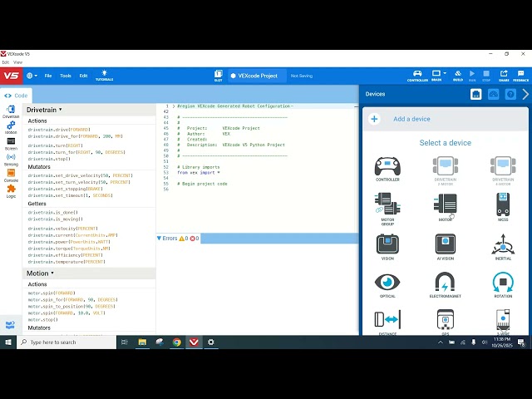Image resolution: width=532 pixels, height=399 pixels.
Task: Click code line 'from vex import *'
Action: tap(199, 173)
